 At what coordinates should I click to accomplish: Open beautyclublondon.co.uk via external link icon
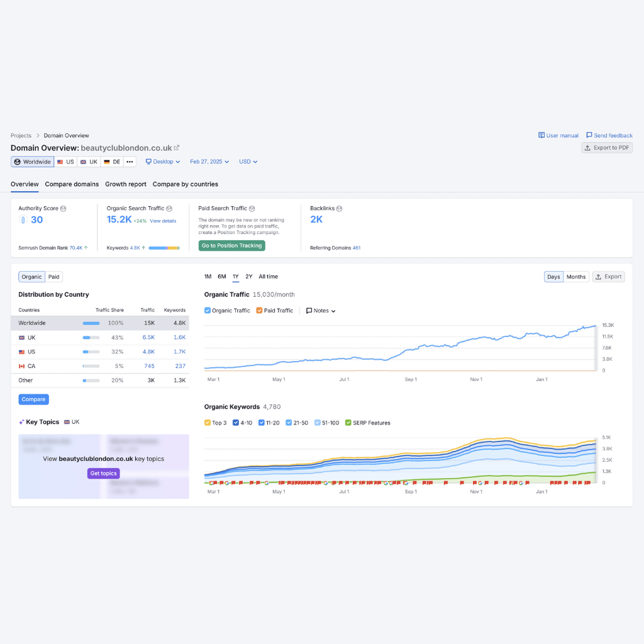point(175,148)
